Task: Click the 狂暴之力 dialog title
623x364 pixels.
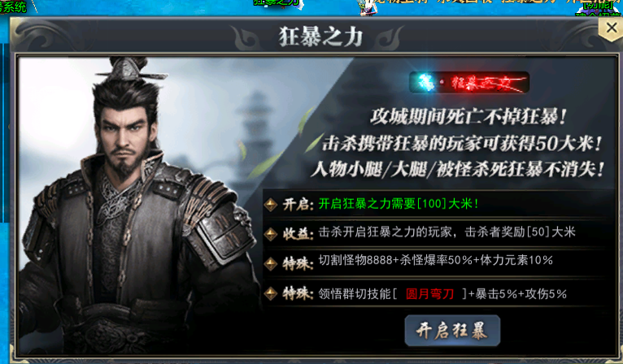Action: pyautogui.click(x=321, y=37)
